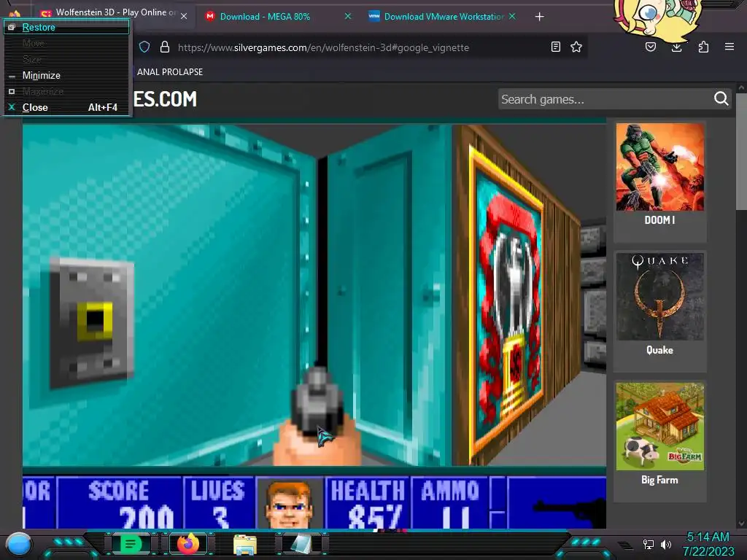Open the extensions puzzle icon
Screen dimensions: 747x560
pyautogui.click(x=703, y=47)
